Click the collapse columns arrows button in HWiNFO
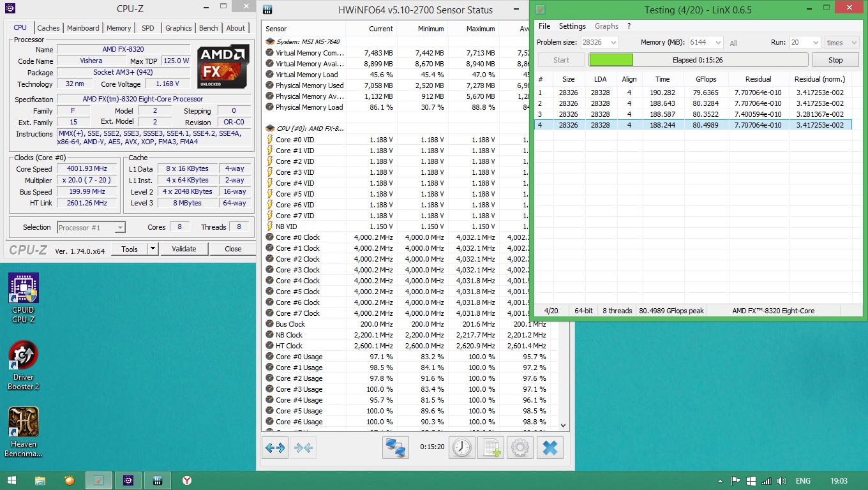This screenshot has height=490, width=868. coord(303,448)
